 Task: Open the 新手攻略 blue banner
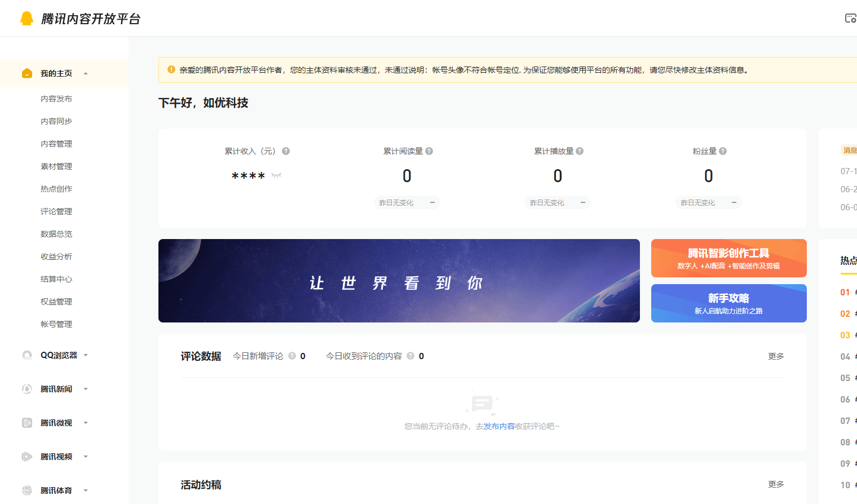728,303
